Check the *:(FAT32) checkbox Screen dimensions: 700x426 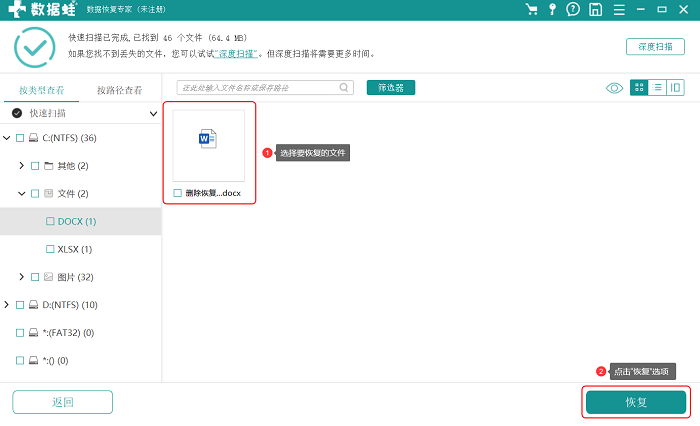coord(20,333)
